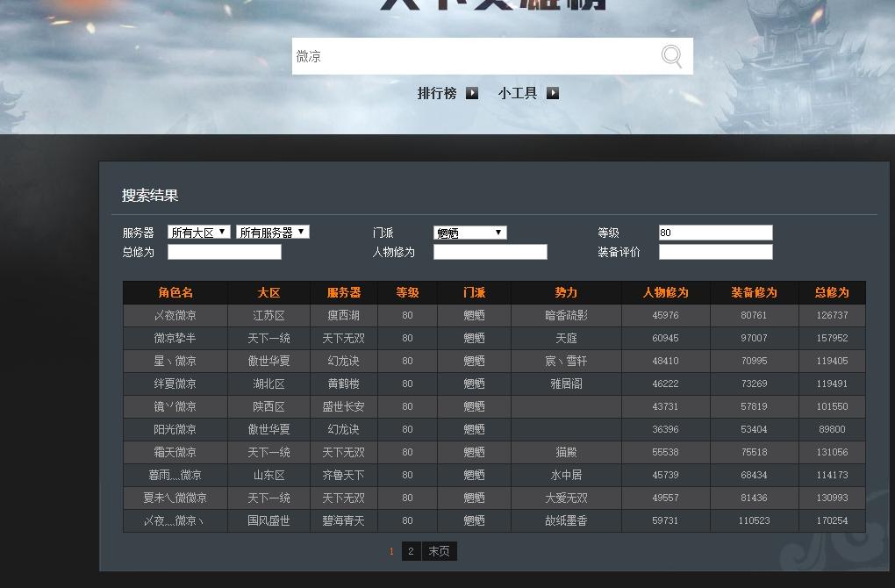Viewport: 895px width, 588px height.
Task: Expand the 门派 魍魉 dropdown
Action: click(x=469, y=233)
